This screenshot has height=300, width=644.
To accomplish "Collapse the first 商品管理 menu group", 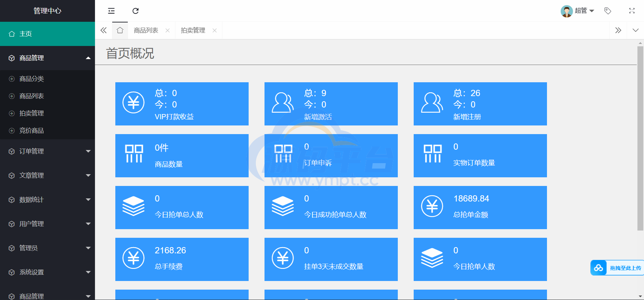I will [47, 58].
